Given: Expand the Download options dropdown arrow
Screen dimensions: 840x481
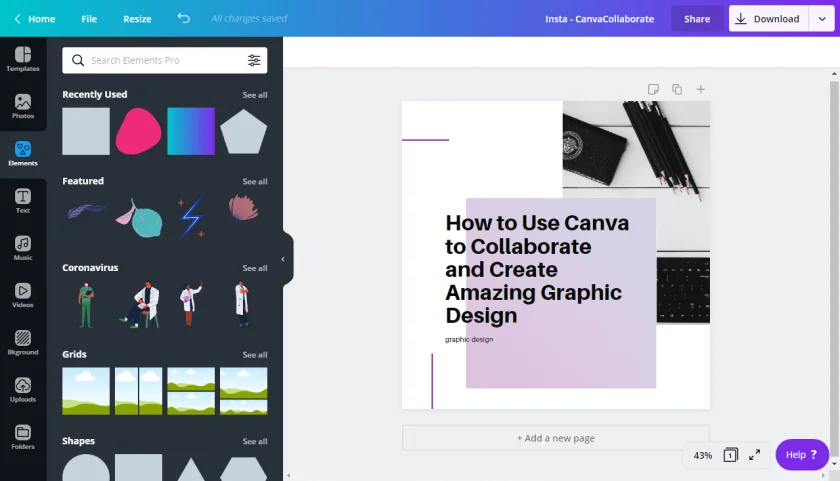Looking at the screenshot, I should 822,19.
